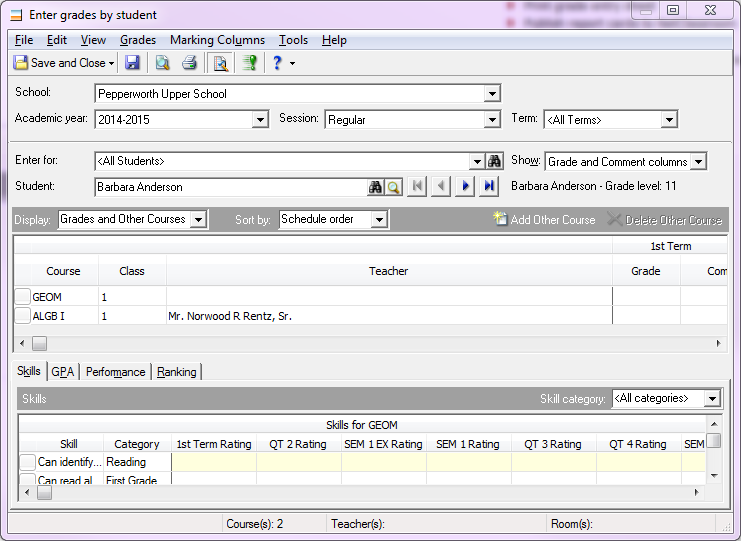Click 1st Term Rating cell for Can identify
741x541 pixels.
point(214,462)
